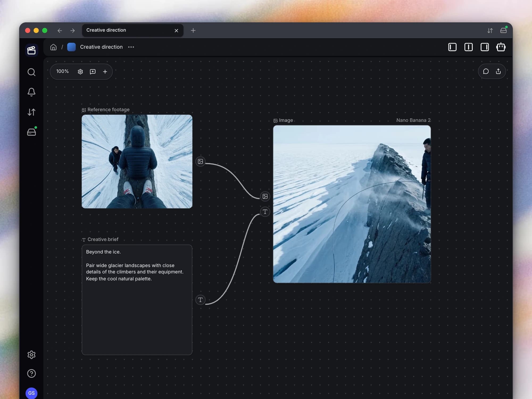The width and height of the screenshot is (532, 399).
Task: Click into the Creative brief text box
Action: tap(137, 300)
